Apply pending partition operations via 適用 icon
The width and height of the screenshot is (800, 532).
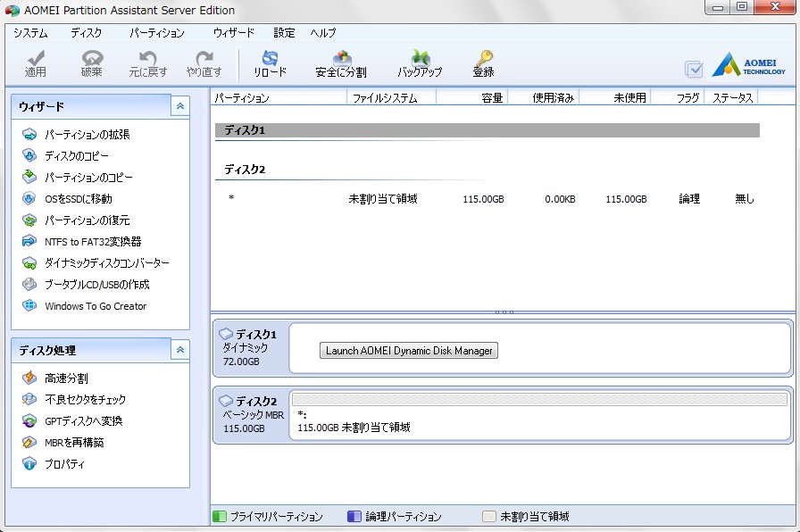coord(36,64)
